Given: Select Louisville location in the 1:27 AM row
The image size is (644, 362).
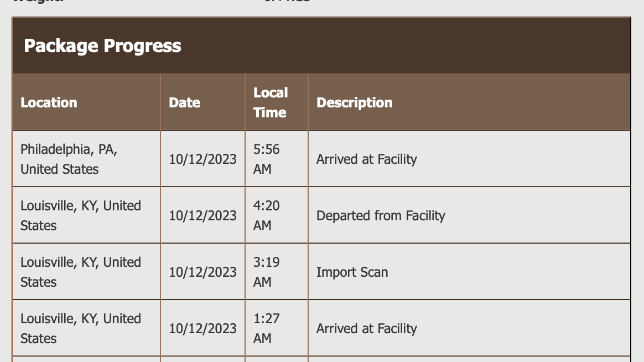Looking at the screenshot, I should pos(81,328).
